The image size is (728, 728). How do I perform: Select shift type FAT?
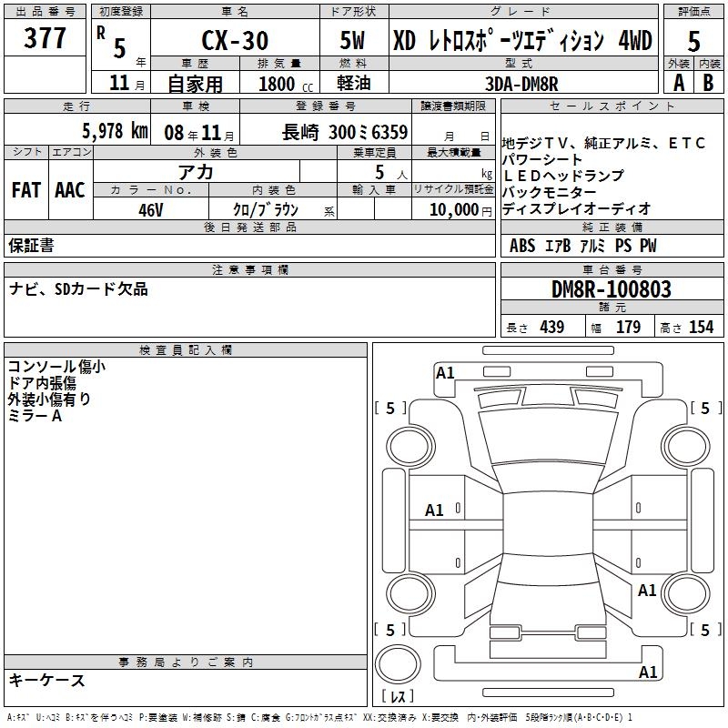[26, 190]
